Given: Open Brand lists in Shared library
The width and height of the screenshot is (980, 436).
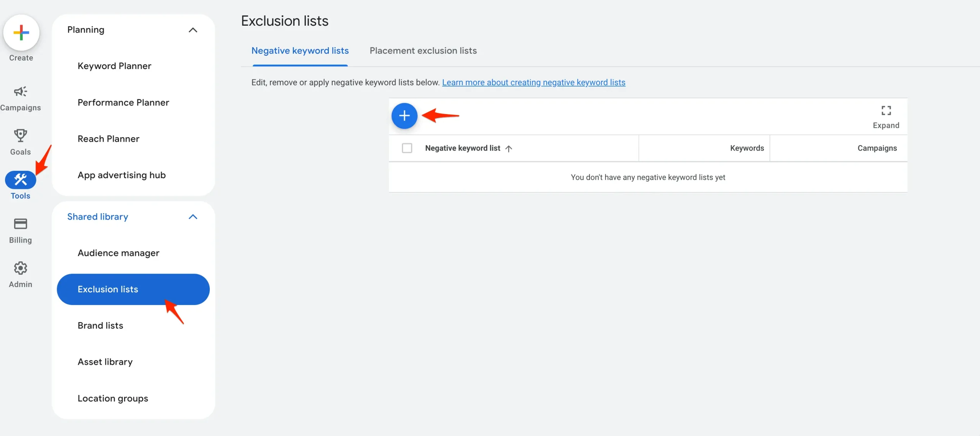Looking at the screenshot, I should point(100,326).
